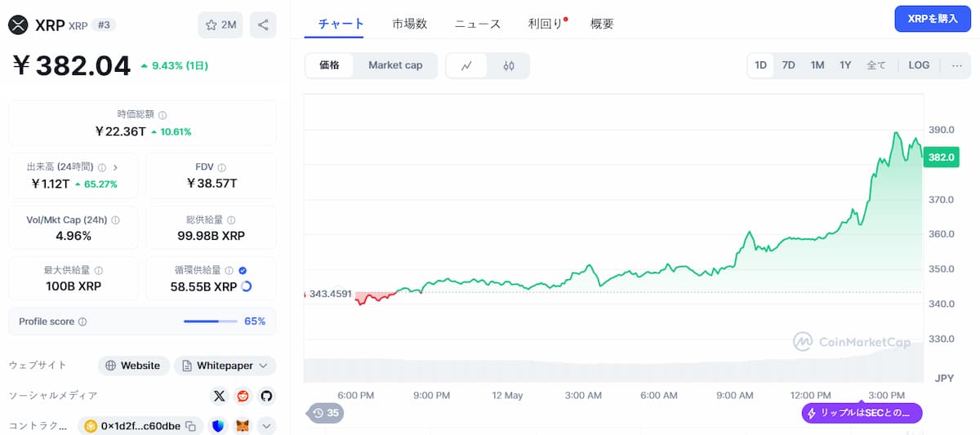This screenshot has width=980, height=435.
Task: Click the MetaMask fox icon
Action: (x=243, y=426)
